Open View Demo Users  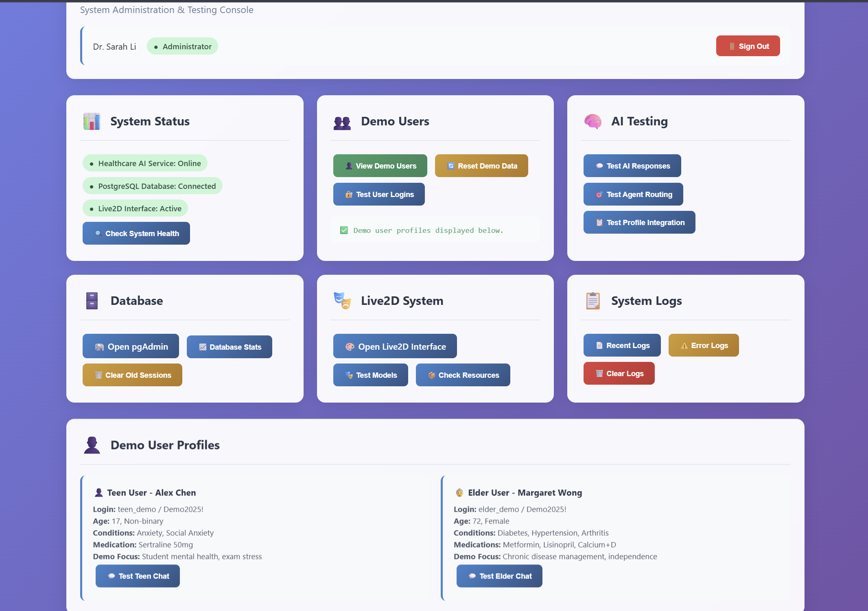tap(380, 166)
